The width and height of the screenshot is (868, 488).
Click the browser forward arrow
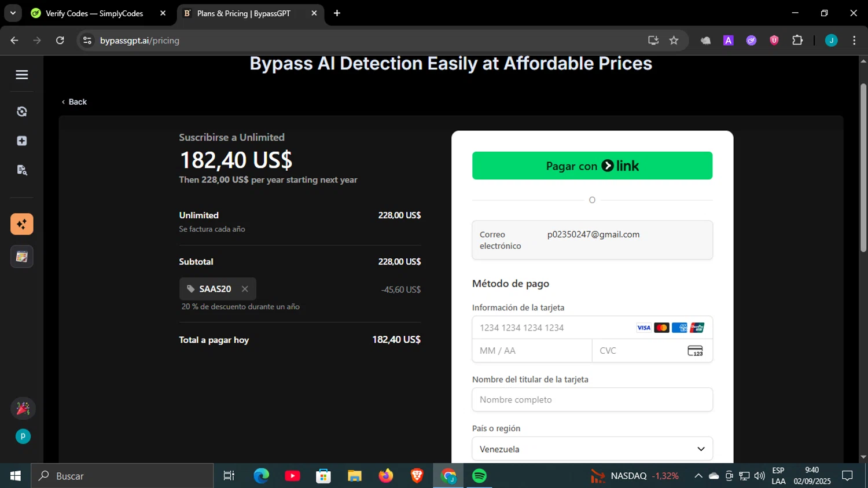(37, 41)
